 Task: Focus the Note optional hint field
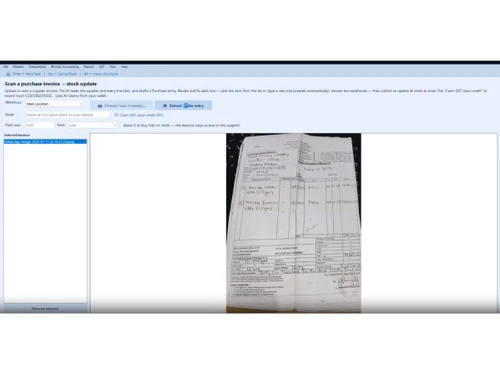point(67,115)
